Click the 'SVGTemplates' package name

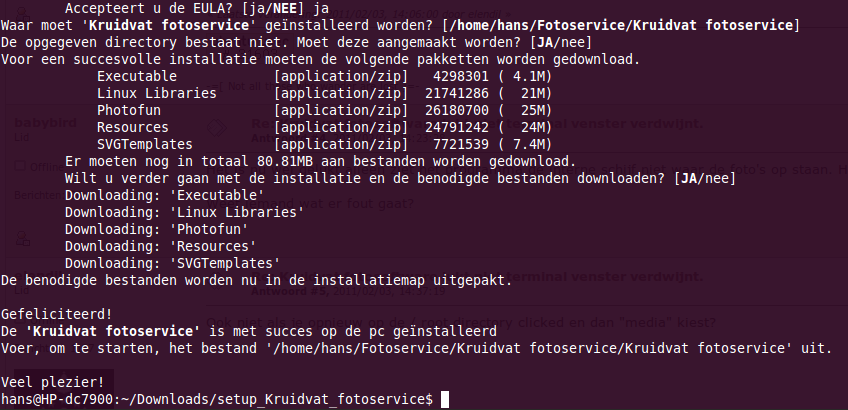pyautogui.click(x=144, y=144)
